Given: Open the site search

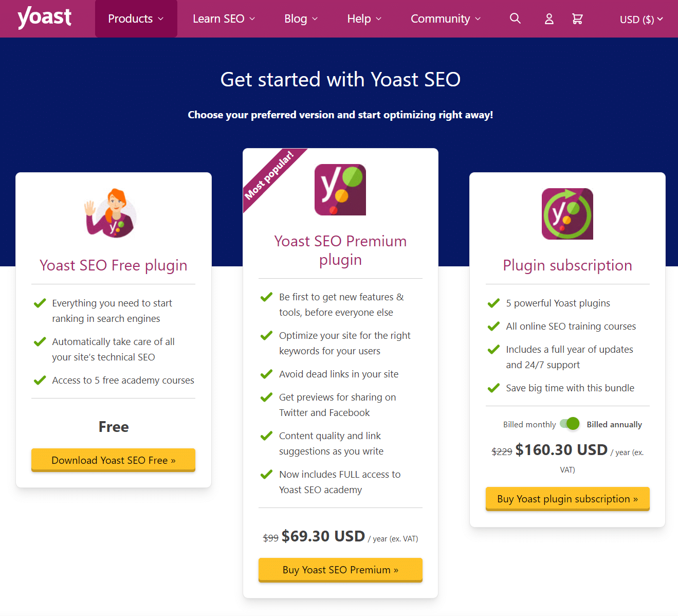Looking at the screenshot, I should click(x=515, y=19).
